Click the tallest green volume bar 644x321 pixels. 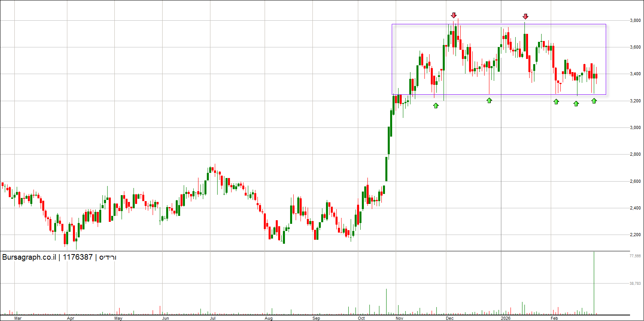point(594,283)
